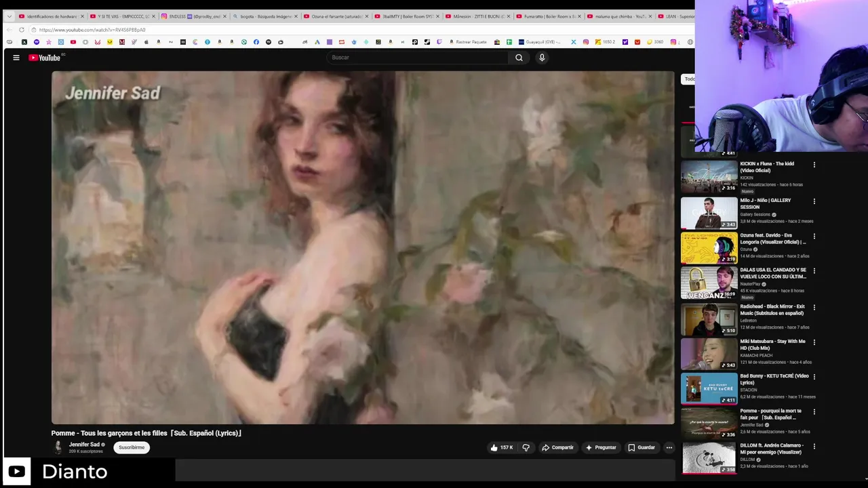
Task: Open Jennifer Sad channel name link
Action: coord(84,445)
